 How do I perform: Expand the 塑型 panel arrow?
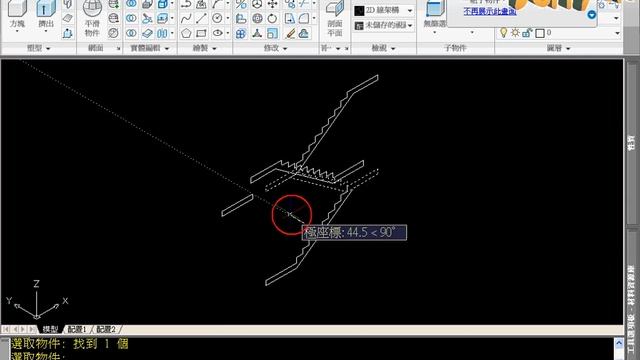click(48, 49)
